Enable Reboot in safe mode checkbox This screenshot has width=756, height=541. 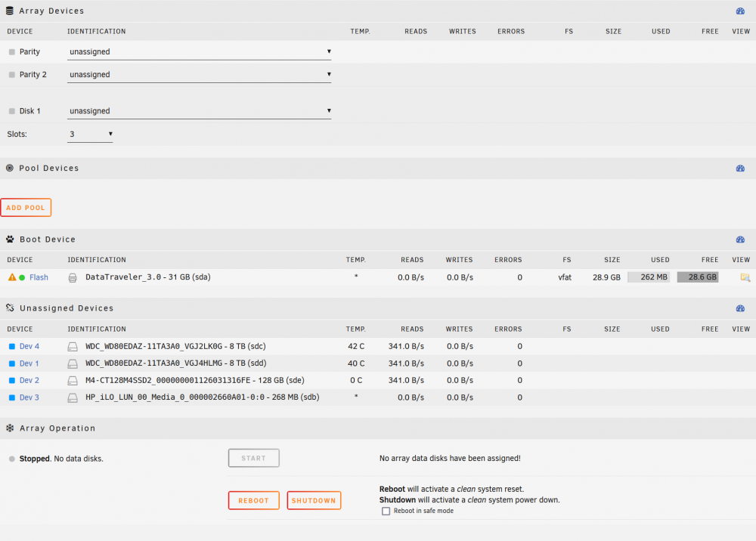coord(386,511)
